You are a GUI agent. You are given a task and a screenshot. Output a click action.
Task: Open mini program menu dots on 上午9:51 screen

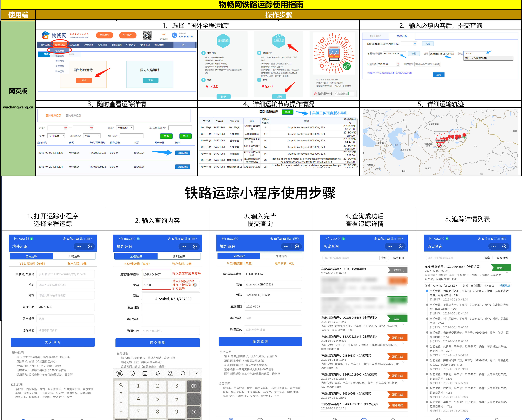coord(79,247)
